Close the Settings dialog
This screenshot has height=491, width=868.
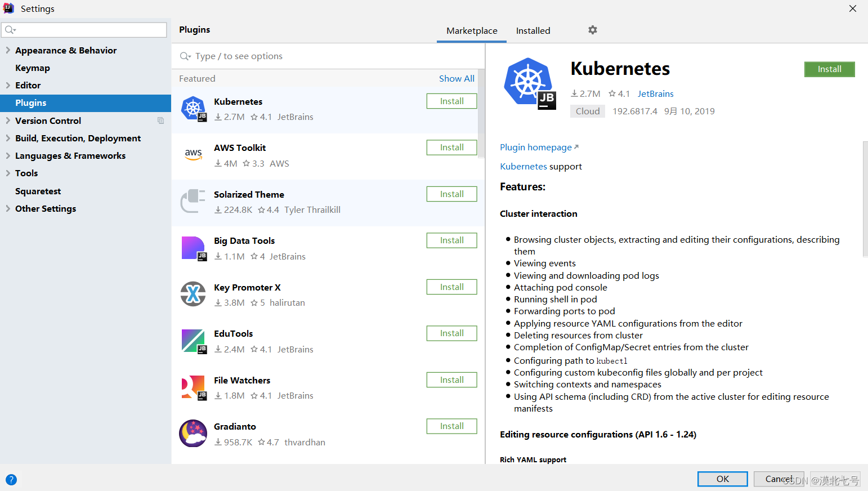853,8
